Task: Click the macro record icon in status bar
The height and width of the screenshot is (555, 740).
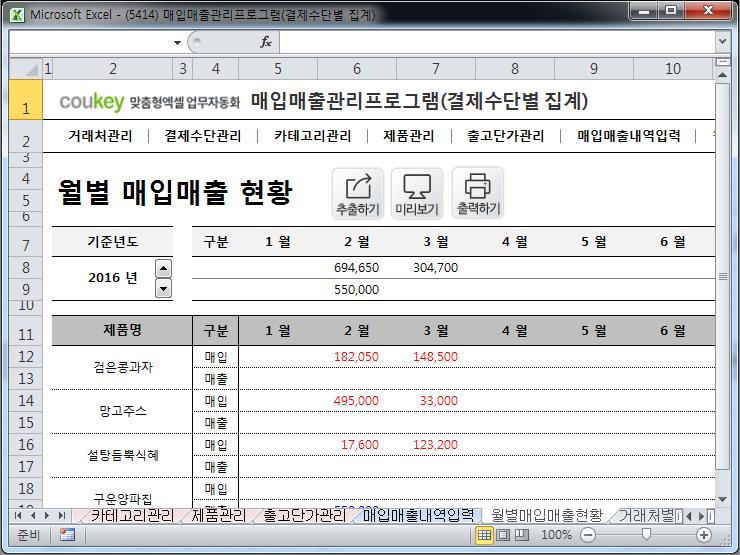Action: (67, 535)
